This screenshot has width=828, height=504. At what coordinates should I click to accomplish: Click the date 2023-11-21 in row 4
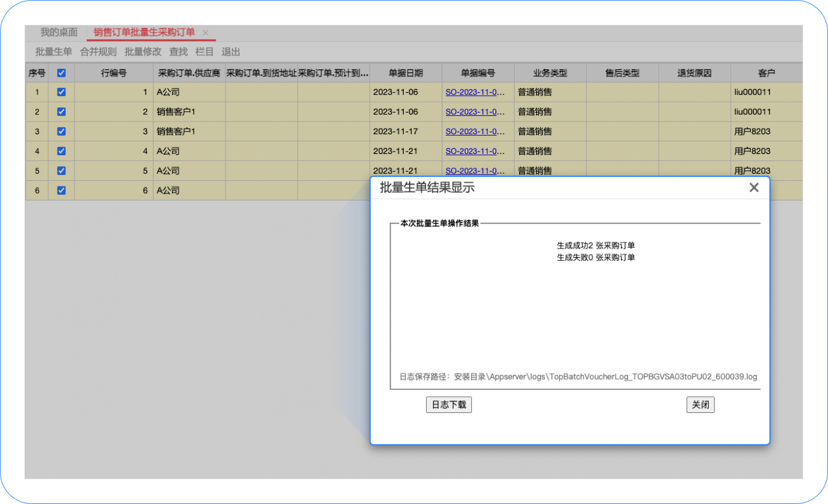pyautogui.click(x=396, y=151)
